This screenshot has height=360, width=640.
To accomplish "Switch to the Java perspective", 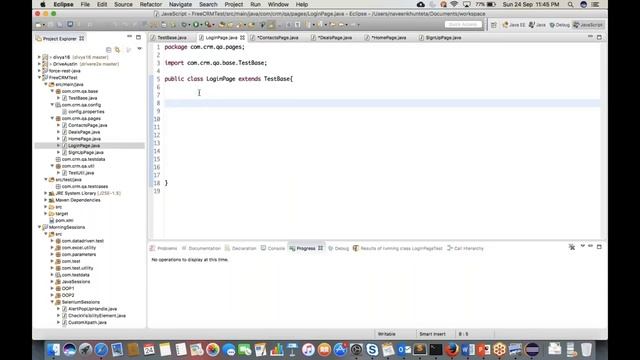I will 537,25.
